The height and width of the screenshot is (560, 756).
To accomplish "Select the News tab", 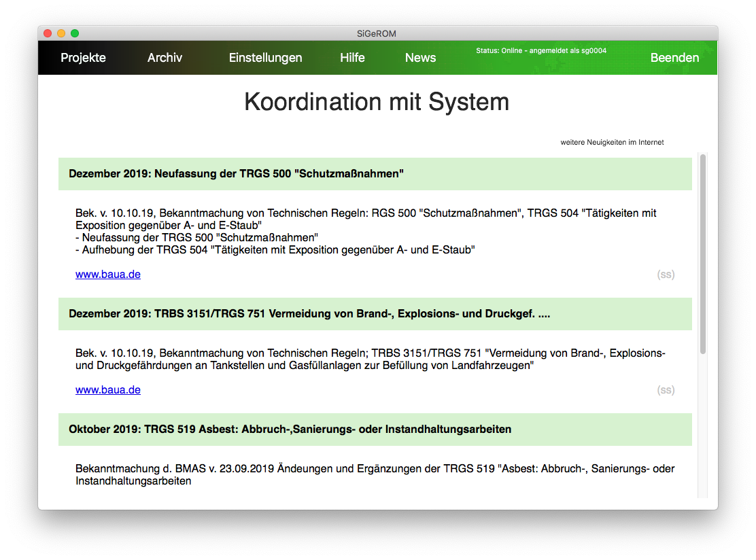I will point(420,58).
